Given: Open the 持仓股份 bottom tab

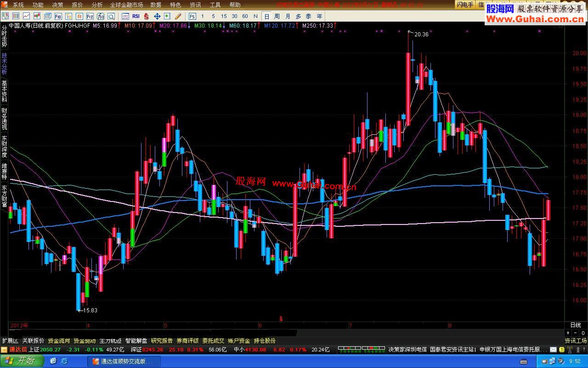Looking at the screenshot, I should point(265,341).
